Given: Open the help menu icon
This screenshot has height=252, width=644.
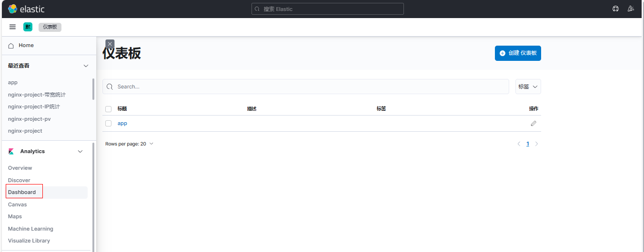Looking at the screenshot, I should pos(615,9).
